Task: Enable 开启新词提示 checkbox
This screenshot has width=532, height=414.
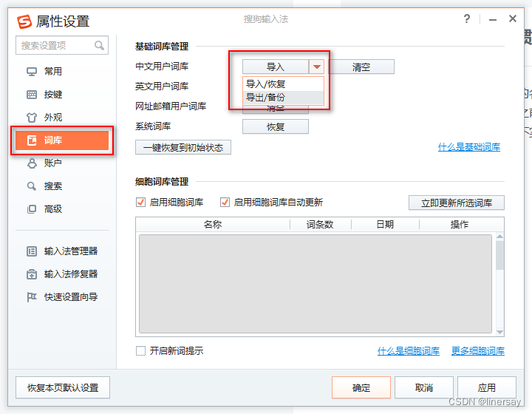Action: [140, 350]
